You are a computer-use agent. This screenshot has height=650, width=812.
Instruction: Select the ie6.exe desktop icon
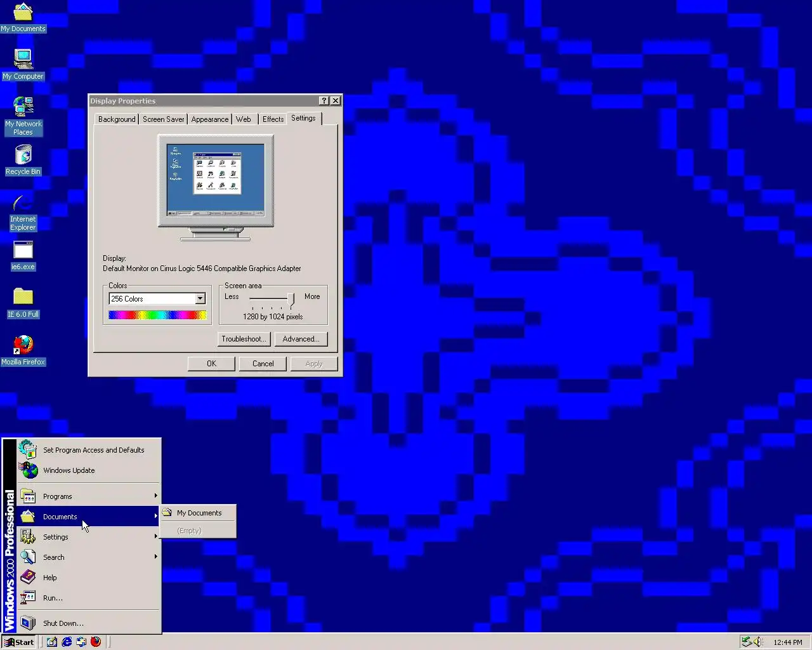point(23,255)
